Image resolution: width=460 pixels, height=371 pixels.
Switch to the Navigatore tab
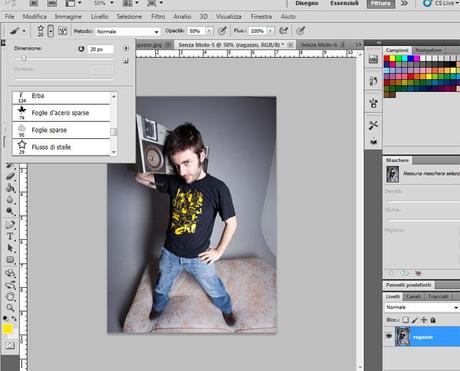[429, 50]
